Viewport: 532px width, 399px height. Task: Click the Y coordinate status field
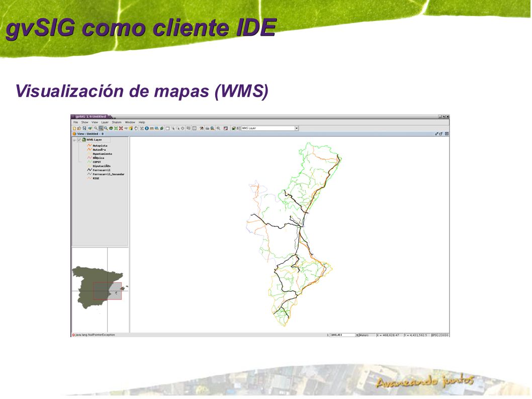417,335
